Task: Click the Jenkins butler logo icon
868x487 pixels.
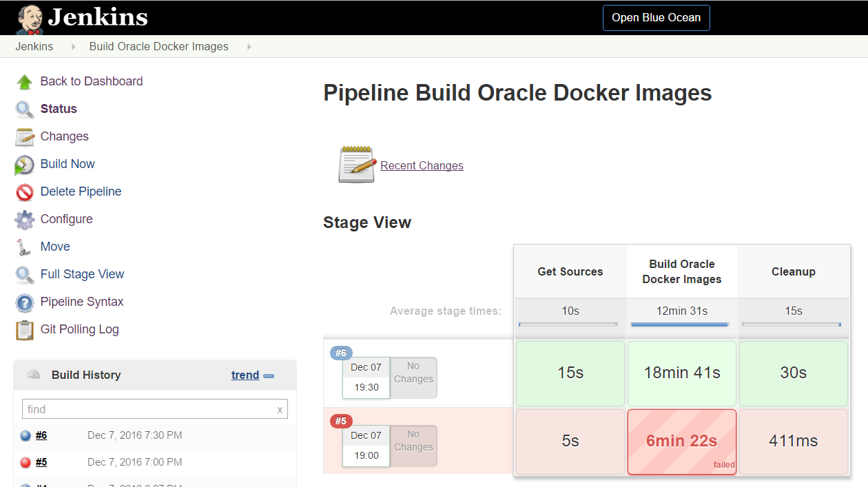Action: tap(30, 19)
